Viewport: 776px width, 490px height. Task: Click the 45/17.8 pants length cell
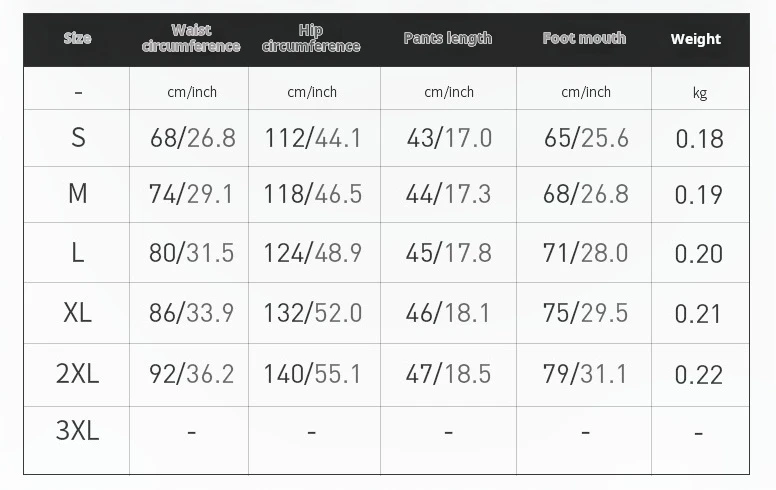448,253
